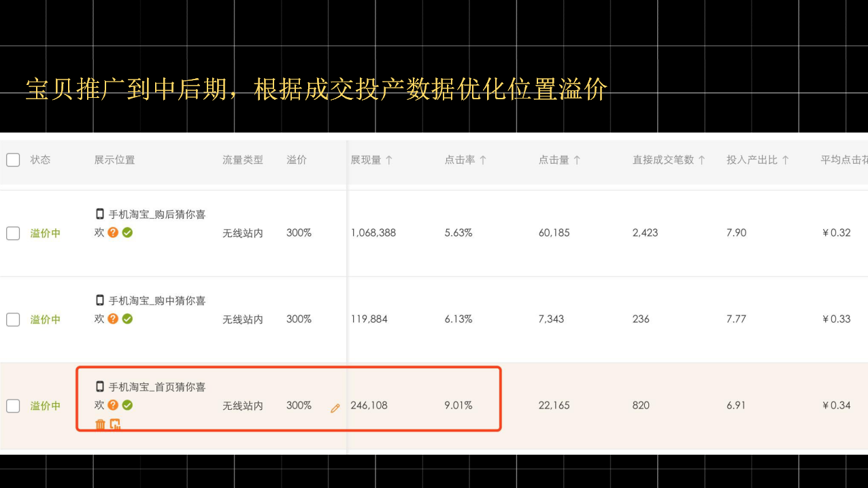Click 溢价中 status in 购中猜你喜欢 row
The width and height of the screenshot is (868, 488).
46,319
